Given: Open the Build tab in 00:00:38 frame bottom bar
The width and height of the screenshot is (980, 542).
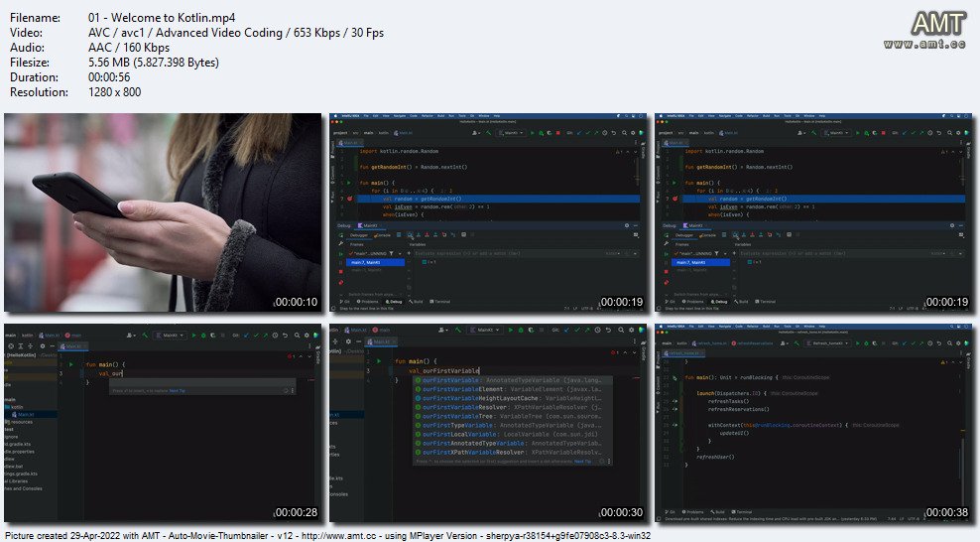Looking at the screenshot, I should tap(717, 512).
